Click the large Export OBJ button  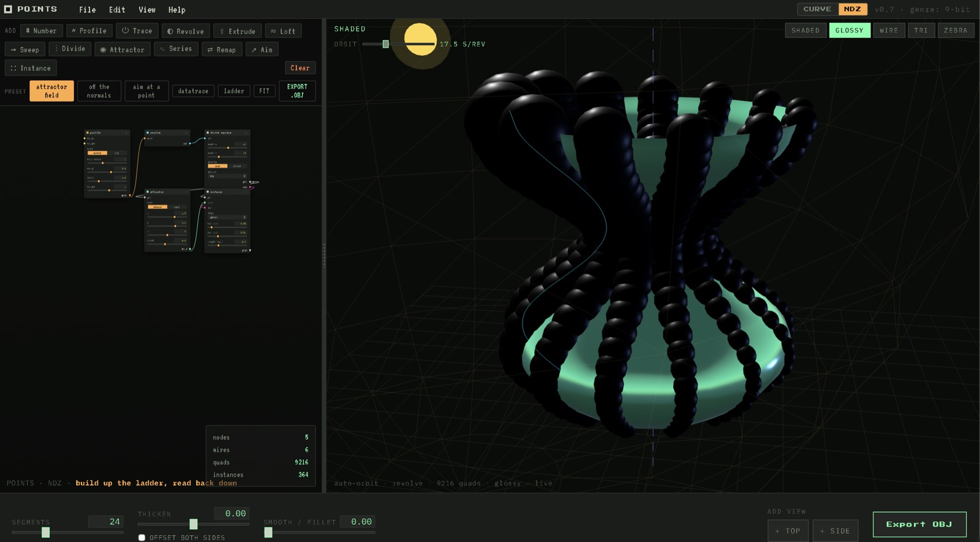(919, 524)
